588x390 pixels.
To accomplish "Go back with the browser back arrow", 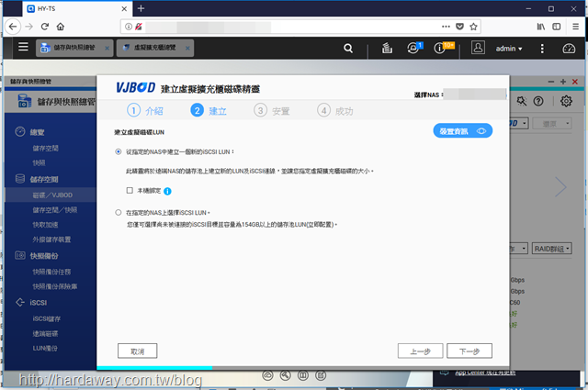I will click(13, 27).
